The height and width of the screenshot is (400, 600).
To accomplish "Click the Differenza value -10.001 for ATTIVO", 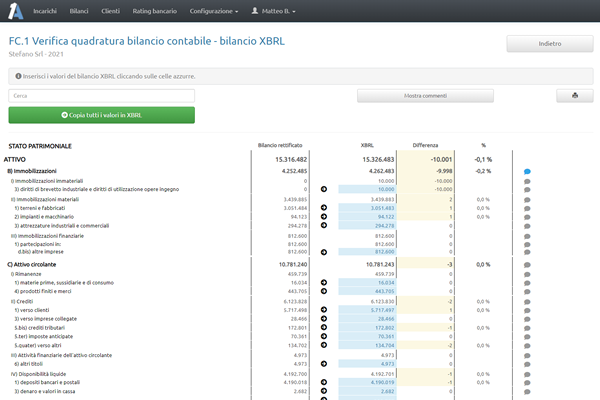I will click(x=441, y=160).
